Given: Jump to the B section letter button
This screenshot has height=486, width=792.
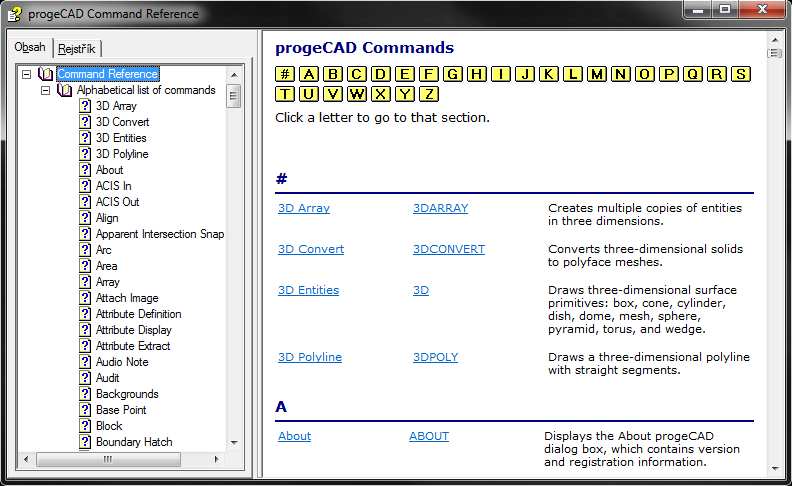Looking at the screenshot, I should pyautogui.click(x=332, y=74).
